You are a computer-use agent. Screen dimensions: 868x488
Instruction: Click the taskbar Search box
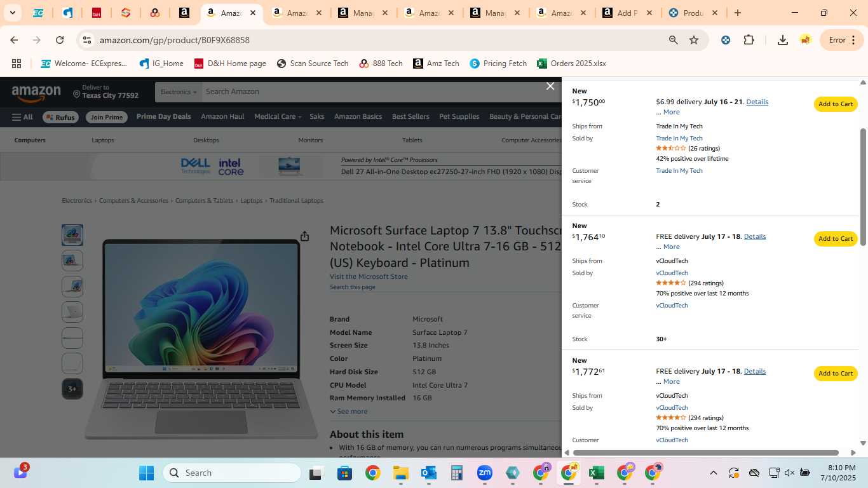coord(232,473)
